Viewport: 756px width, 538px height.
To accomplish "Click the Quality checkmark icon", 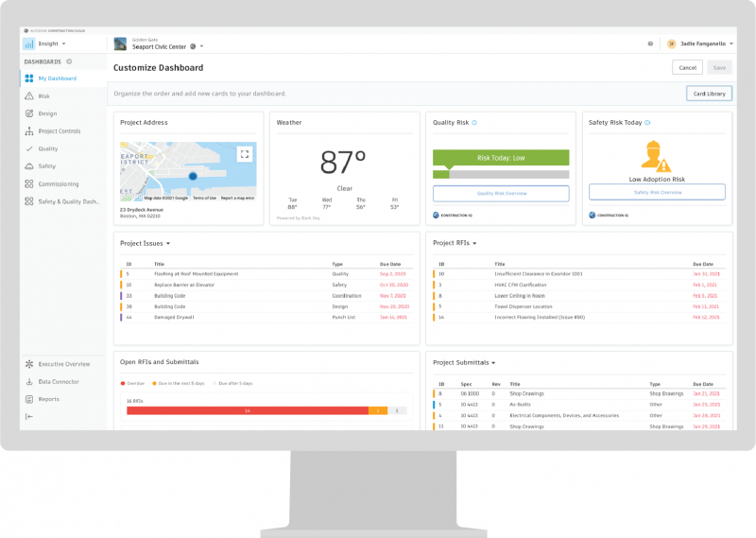I will 29,148.
